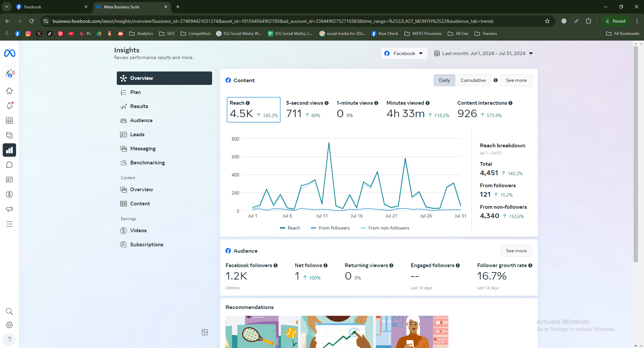Image resolution: width=644 pixels, height=348 pixels.
Task: Click See more in Content panel
Action: pos(516,80)
